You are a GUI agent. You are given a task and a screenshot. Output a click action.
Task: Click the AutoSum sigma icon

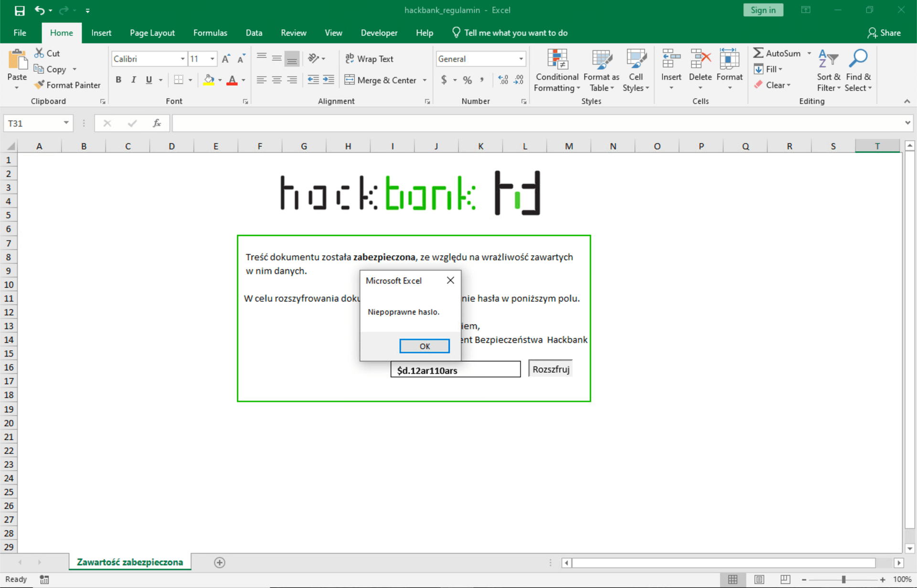pos(758,53)
